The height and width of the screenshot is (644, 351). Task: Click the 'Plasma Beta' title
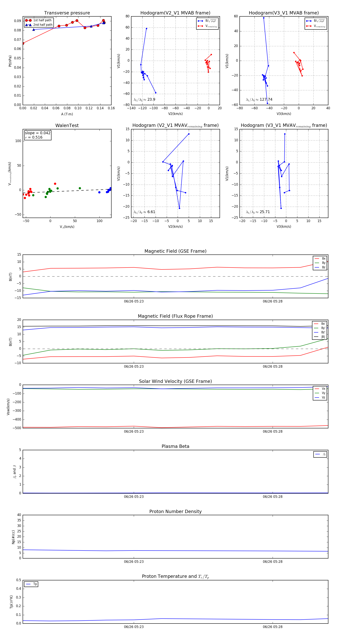point(175,447)
